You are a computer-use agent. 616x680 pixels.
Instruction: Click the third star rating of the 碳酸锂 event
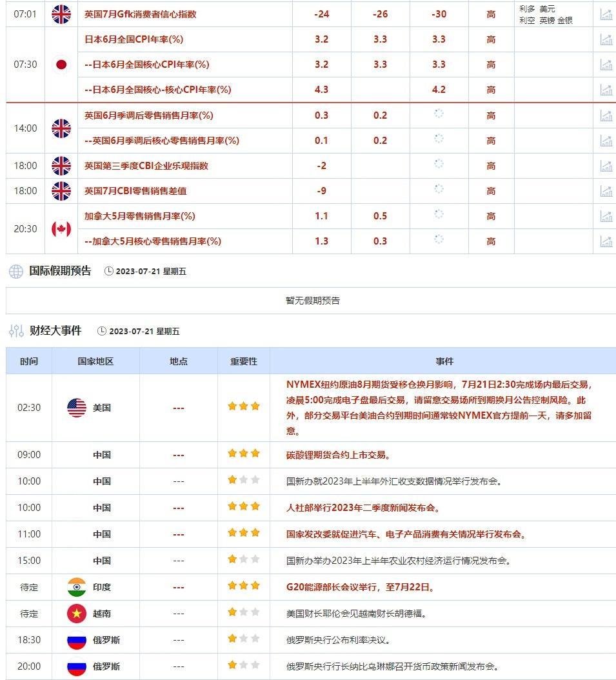(254, 454)
